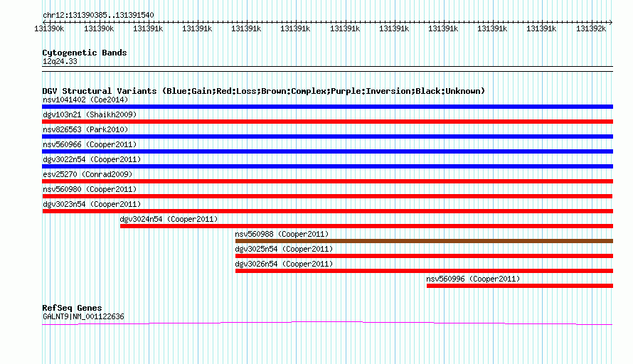Select the red bar under dgv3024n54
633x364 pixels.
[x=366, y=226]
